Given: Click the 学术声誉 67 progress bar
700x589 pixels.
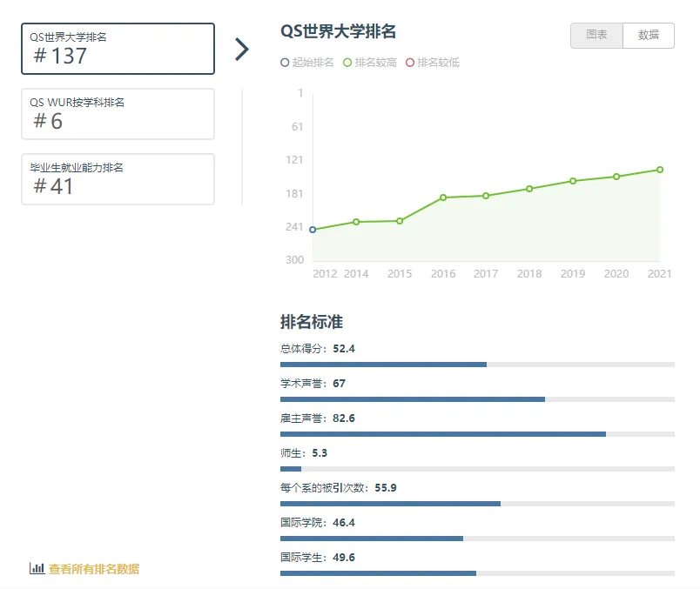Looking at the screenshot, I should [x=477, y=399].
